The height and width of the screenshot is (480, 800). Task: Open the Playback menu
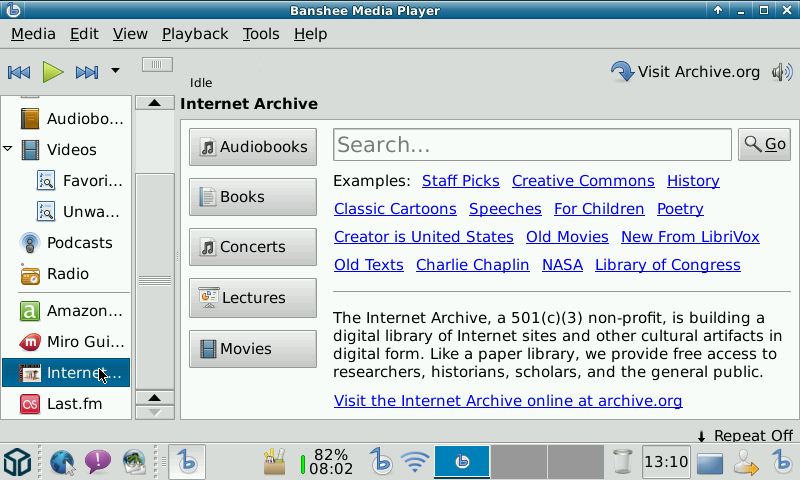tap(195, 34)
